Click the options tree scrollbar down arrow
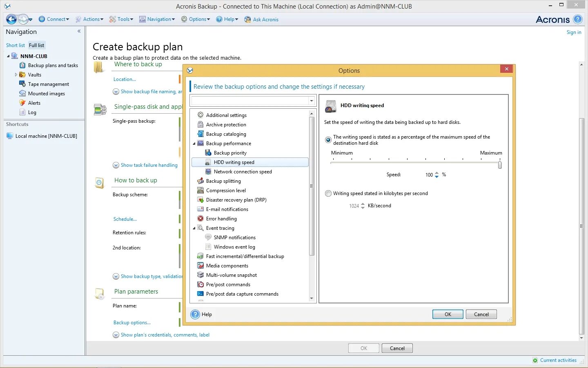The width and height of the screenshot is (588, 368). tap(312, 298)
